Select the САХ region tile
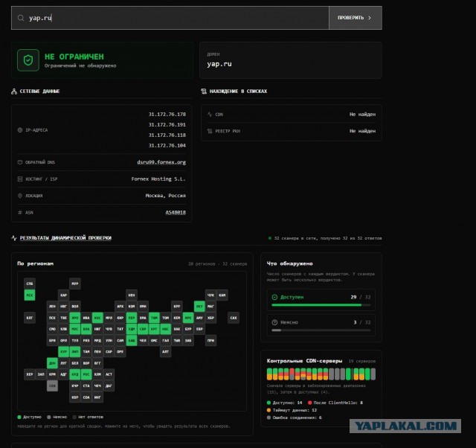The width and height of the screenshot is (476, 448). coord(234,318)
